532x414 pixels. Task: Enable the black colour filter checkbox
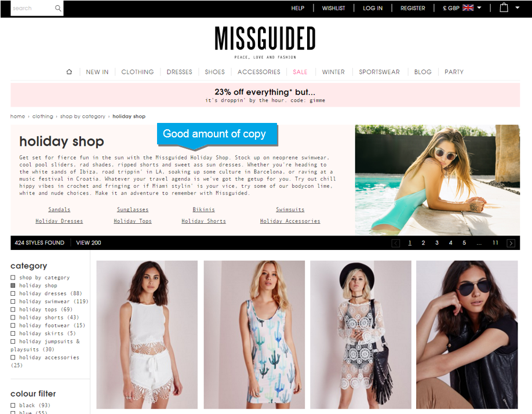(13, 405)
